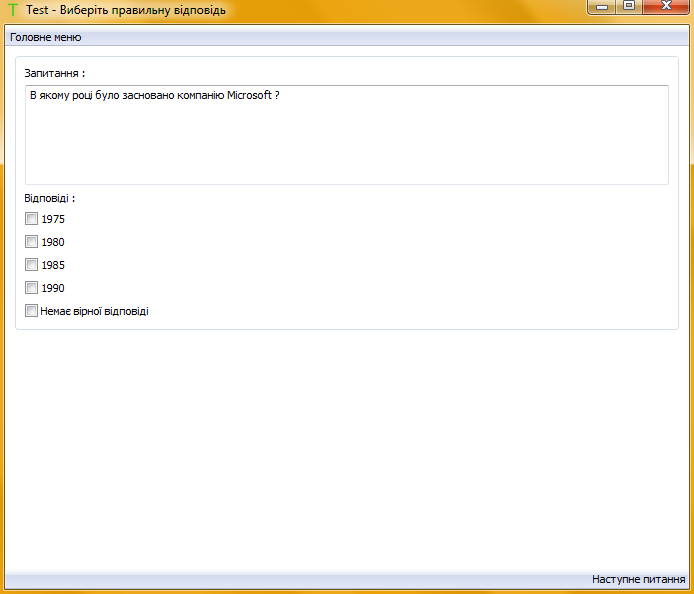The width and height of the screenshot is (694, 594).
Task: Check the 1975 answer checkbox
Action: click(31, 219)
